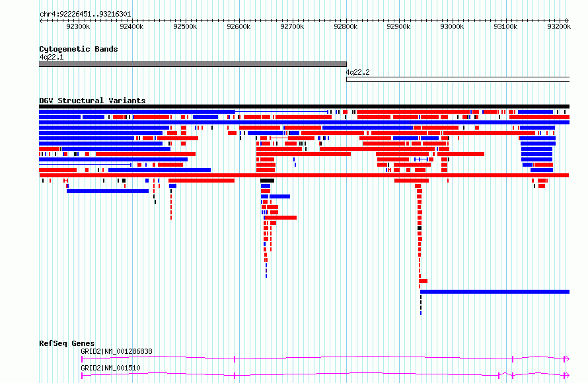Select the GRID2 NM_001510 transcript line
The width and height of the screenshot is (588, 383).
pos(325,375)
